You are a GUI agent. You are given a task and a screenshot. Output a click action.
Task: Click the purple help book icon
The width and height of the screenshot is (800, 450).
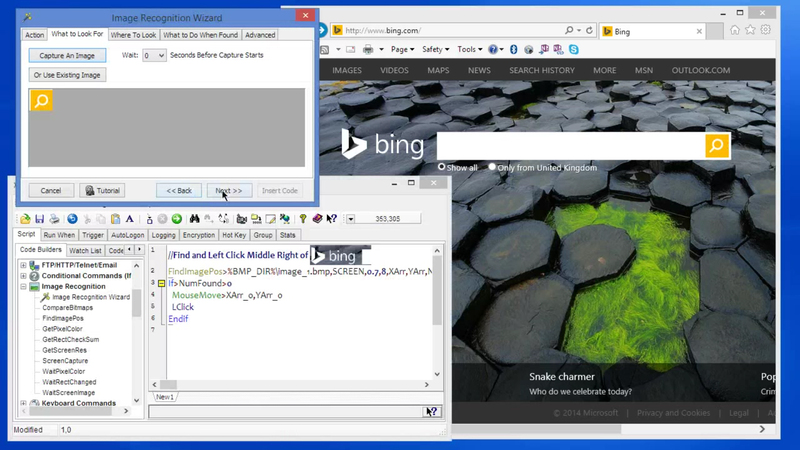(x=317, y=219)
